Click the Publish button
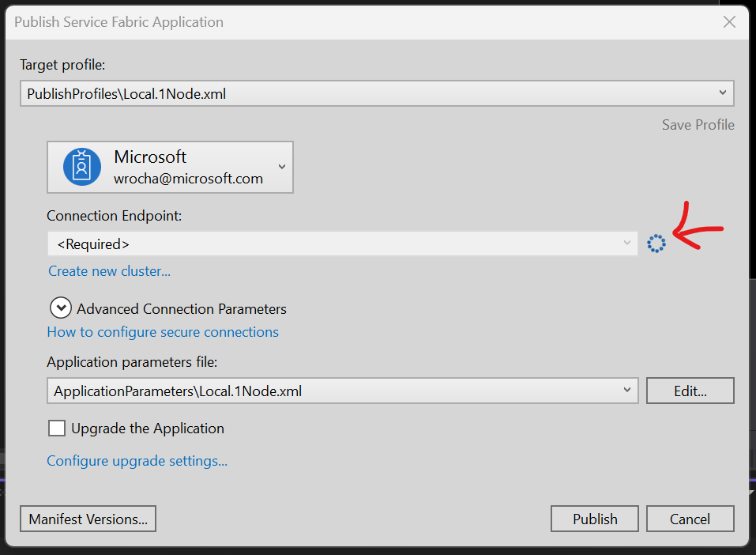The height and width of the screenshot is (555, 756). point(595,519)
